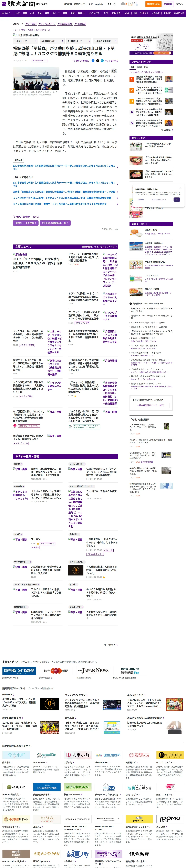Open The Japan News logo
Screen dimensions: 186x868
click(93, 671)
